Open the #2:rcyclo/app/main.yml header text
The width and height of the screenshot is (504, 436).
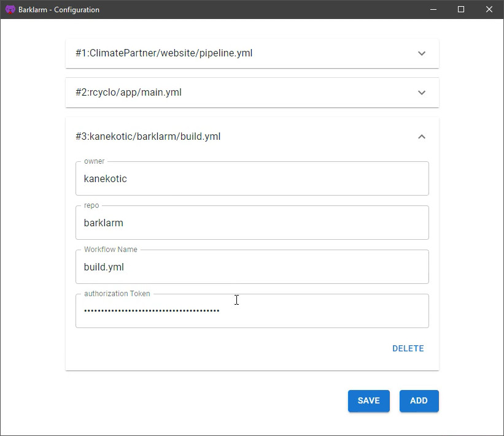(128, 93)
